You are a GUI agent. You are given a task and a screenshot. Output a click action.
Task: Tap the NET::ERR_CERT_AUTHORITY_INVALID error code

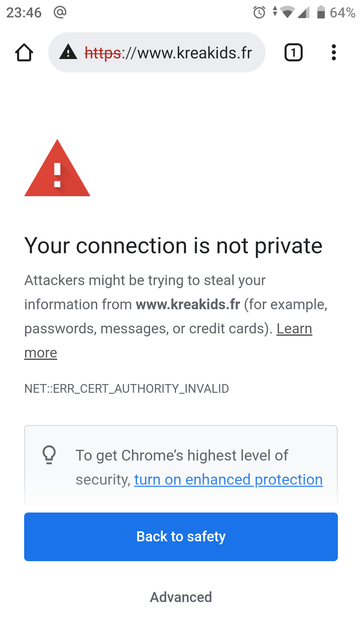(127, 389)
